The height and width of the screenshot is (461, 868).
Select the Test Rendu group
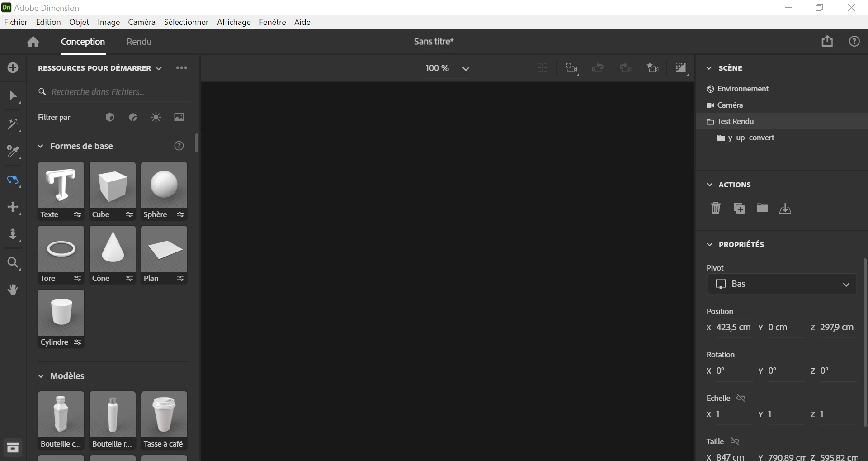(x=782, y=121)
